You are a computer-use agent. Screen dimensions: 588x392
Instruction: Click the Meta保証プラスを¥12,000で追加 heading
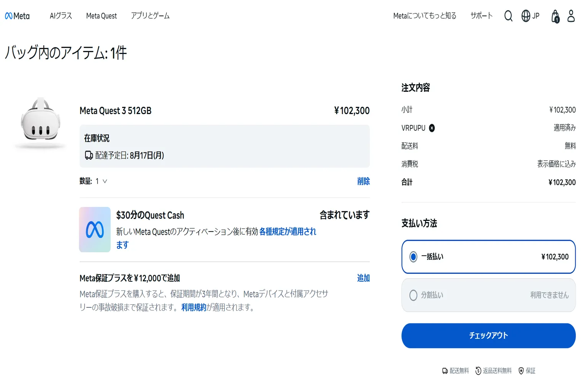(x=130, y=278)
